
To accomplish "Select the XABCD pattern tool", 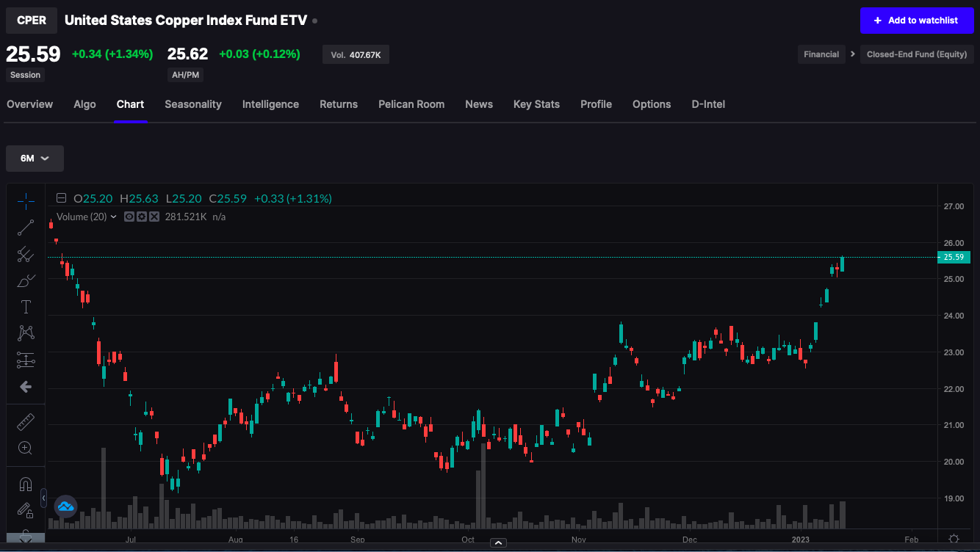I will point(26,333).
